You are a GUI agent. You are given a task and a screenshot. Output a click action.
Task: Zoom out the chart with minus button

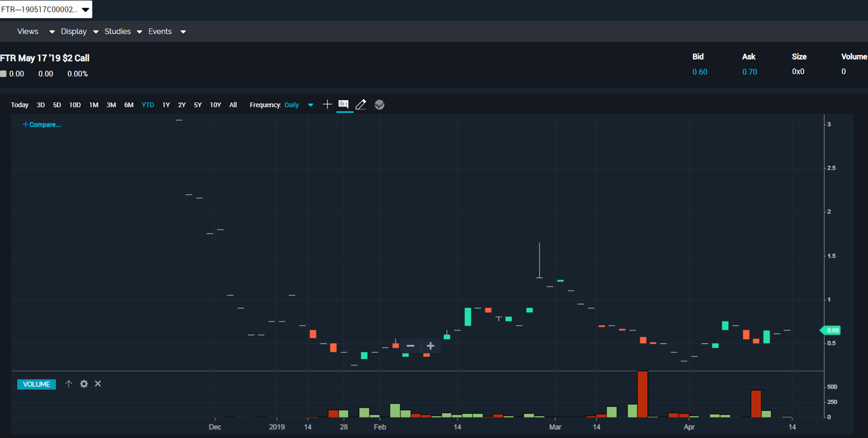pos(411,346)
